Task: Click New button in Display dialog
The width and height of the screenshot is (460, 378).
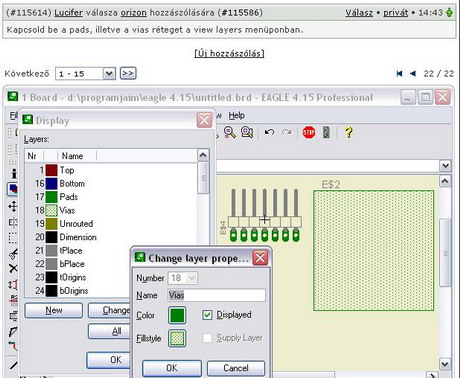Action: (x=54, y=310)
